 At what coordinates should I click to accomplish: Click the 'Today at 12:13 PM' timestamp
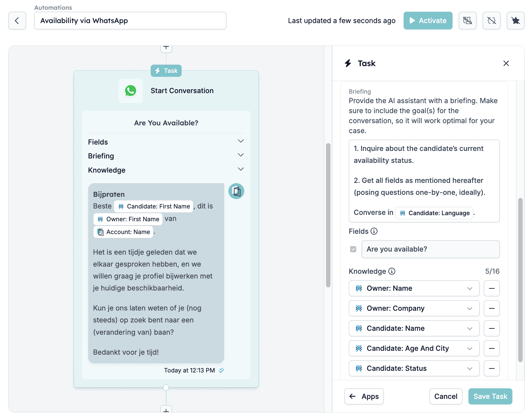pyautogui.click(x=189, y=370)
